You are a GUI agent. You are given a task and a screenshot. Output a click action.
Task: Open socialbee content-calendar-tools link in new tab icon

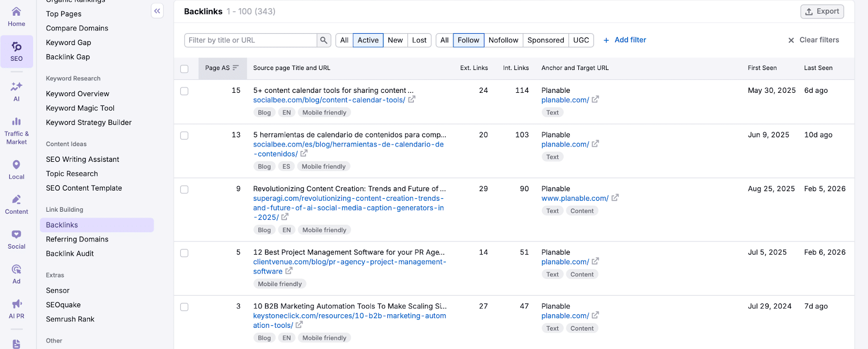coord(412,99)
